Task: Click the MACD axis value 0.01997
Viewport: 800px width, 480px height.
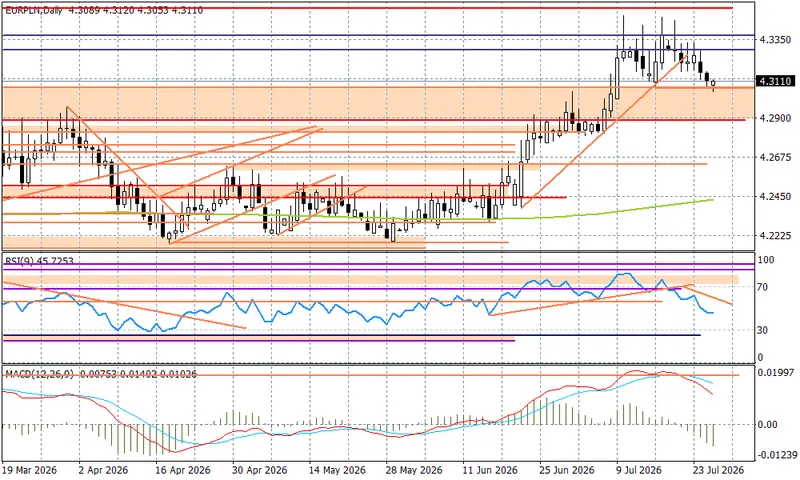Action: point(774,373)
